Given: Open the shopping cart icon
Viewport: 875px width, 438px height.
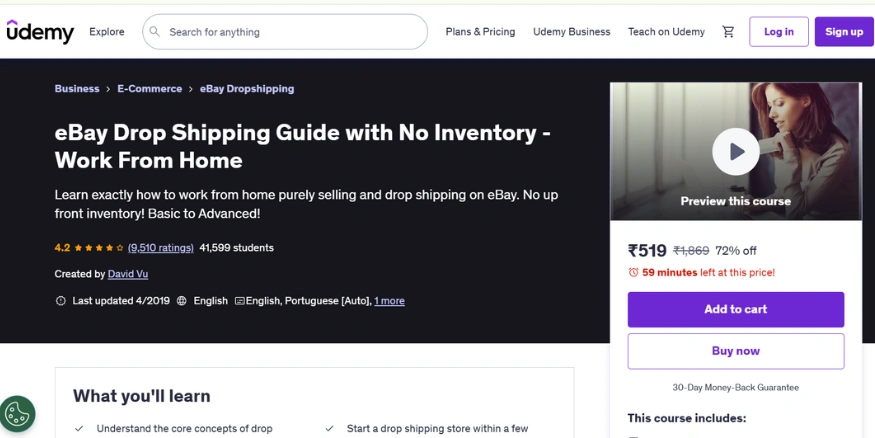Looking at the screenshot, I should [x=728, y=32].
